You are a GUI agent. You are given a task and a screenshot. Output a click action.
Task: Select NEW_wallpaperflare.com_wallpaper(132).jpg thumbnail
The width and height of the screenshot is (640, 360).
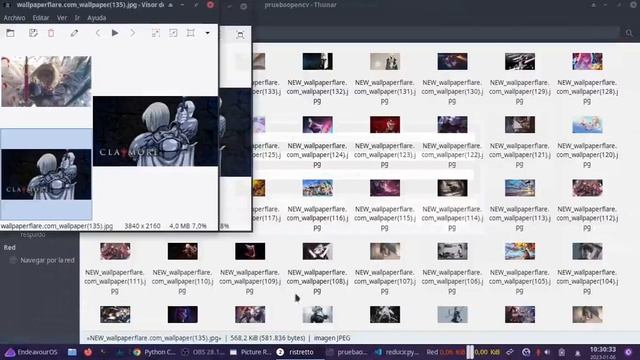[318, 62]
